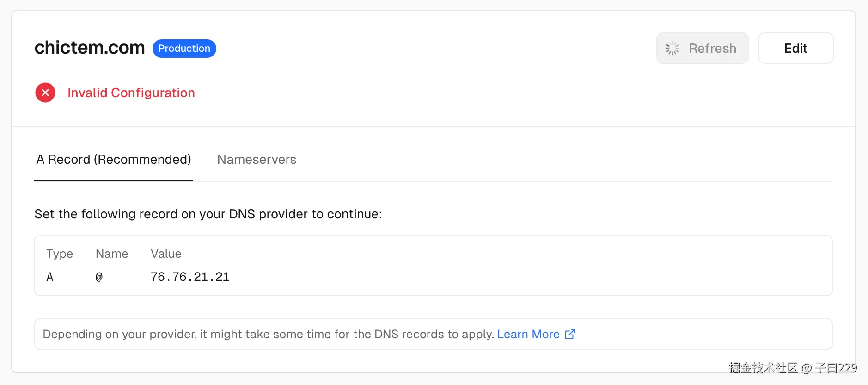The width and height of the screenshot is (868, 385).
Task: Click the 76.76.21.21 IP value
Action: (x=190, y=277)
